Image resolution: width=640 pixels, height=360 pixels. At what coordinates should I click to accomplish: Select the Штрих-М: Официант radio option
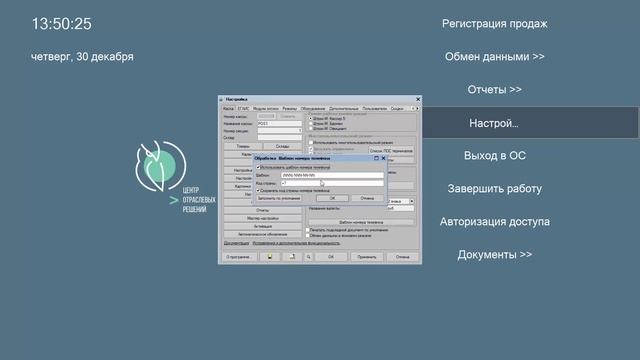(x=311, y=128)
